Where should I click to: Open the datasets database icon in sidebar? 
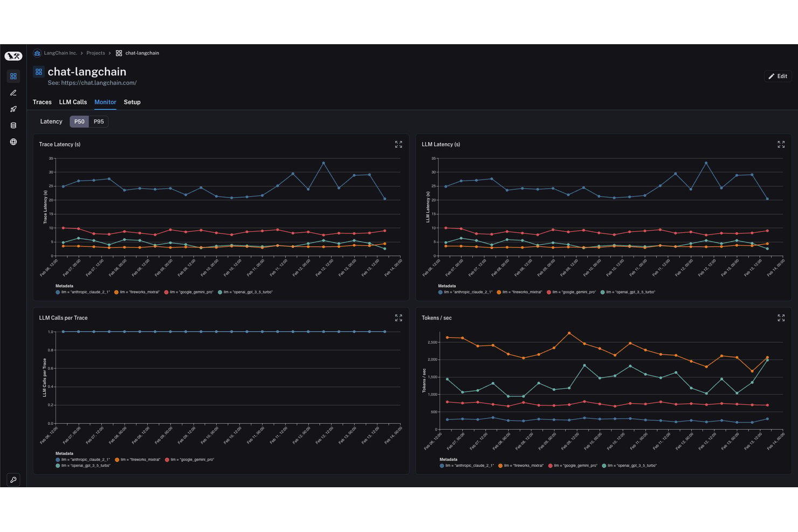point(13,126)
